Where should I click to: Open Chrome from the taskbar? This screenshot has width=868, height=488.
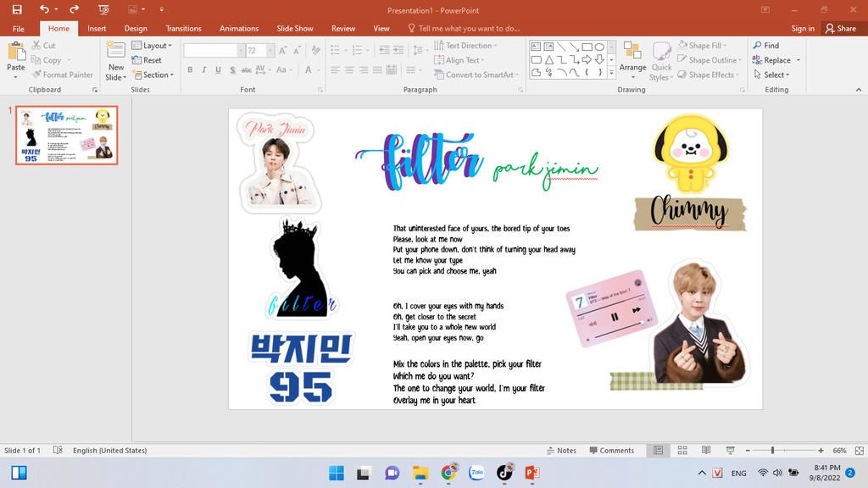pyautogui.click(x=448, y=473)
